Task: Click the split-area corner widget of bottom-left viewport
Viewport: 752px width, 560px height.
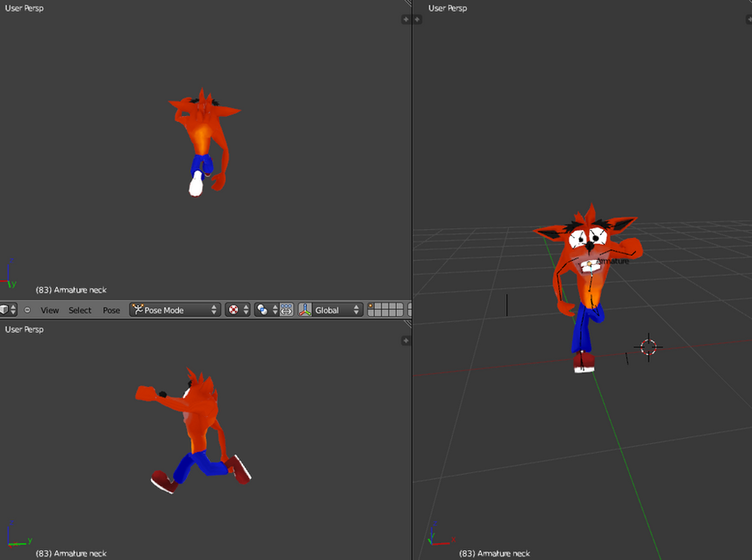Action: pos(408,324)
